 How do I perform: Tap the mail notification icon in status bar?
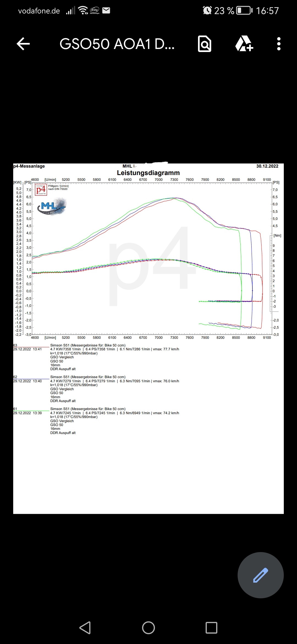(x=106, y=10)
